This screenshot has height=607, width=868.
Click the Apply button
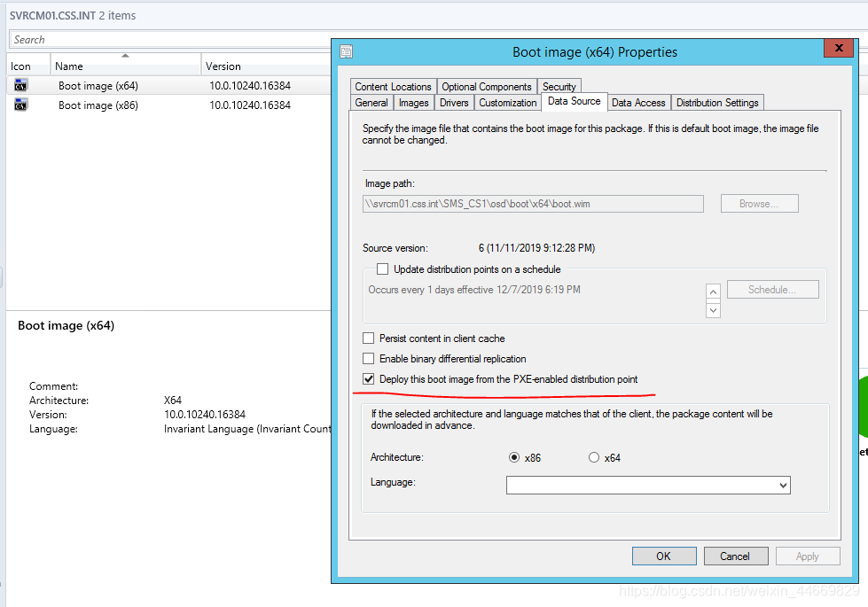tap(807, 556)
